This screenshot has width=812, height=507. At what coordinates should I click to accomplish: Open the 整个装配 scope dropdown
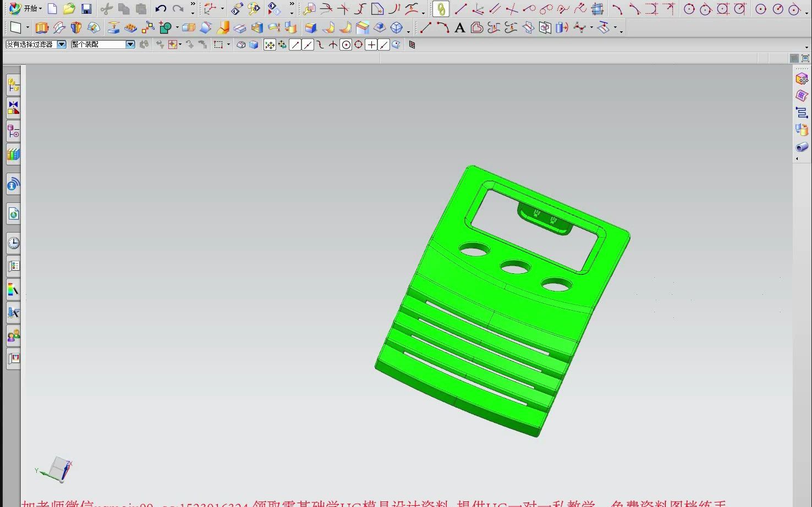pyautogui.click(x=130, y=44)
